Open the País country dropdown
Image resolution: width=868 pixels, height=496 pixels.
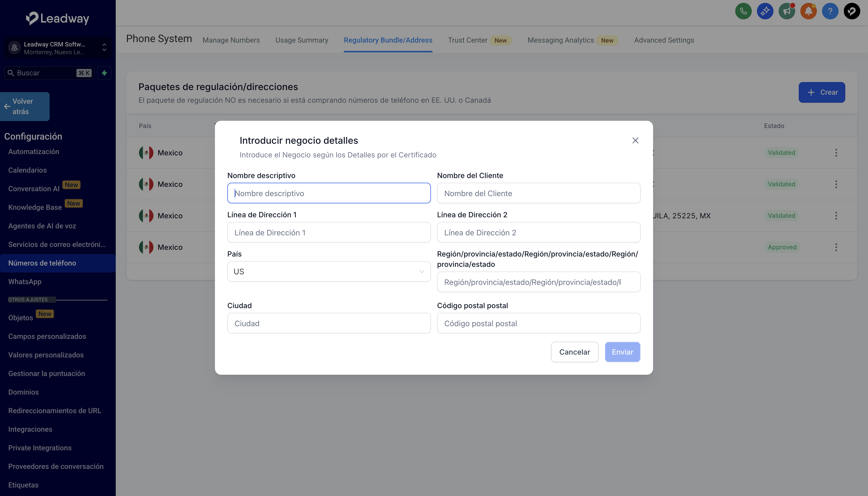tap(329, 271)
